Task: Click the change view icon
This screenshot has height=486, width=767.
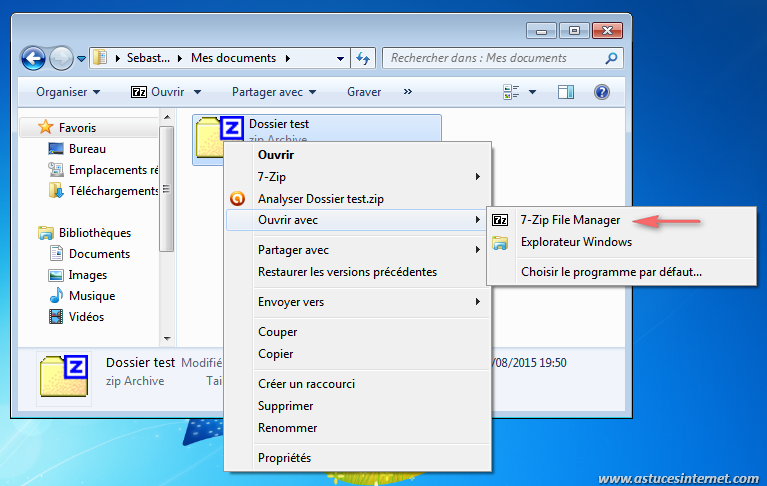Action: coord(511,92)
